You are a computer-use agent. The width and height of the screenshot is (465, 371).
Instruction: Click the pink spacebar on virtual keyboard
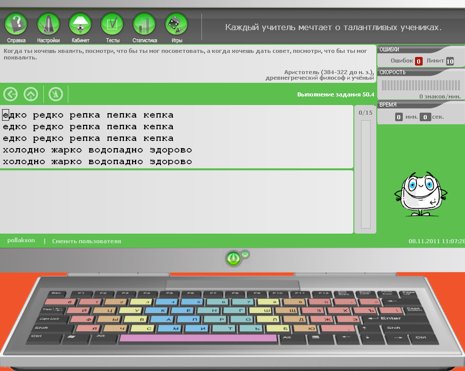pyautogui.click(x=199, y=339)
